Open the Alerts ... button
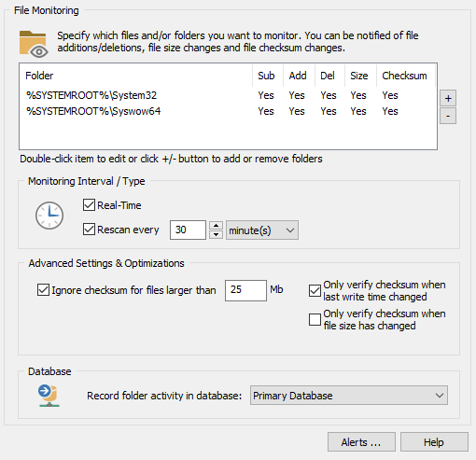The width and height of the screenshot is (476, 460). click(x=361, y=441)
